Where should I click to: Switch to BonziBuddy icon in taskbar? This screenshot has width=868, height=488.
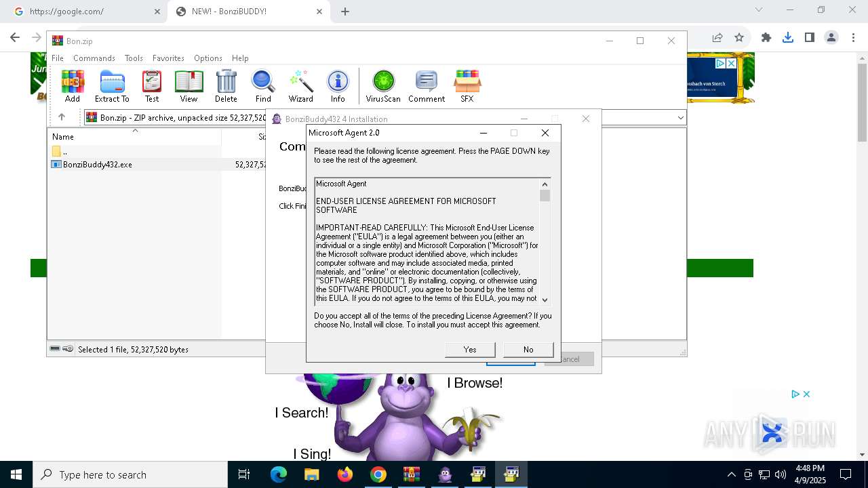coord(445,474)
